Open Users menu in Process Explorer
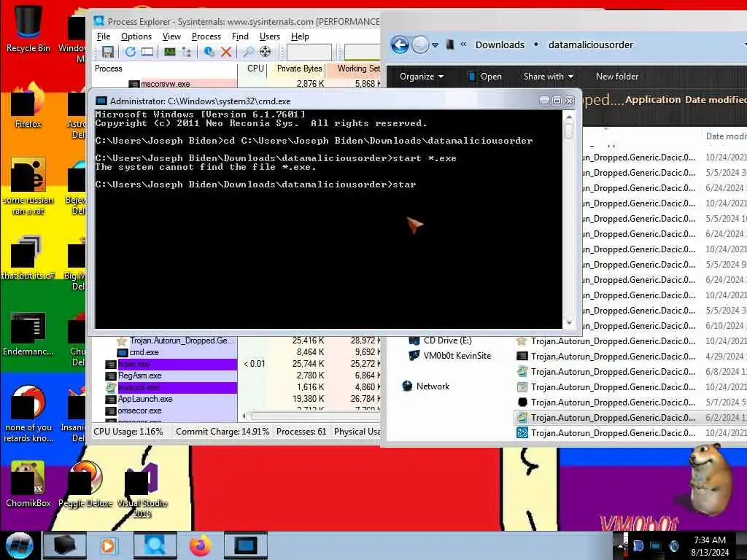The image size is (747, 560). [270, 36]
